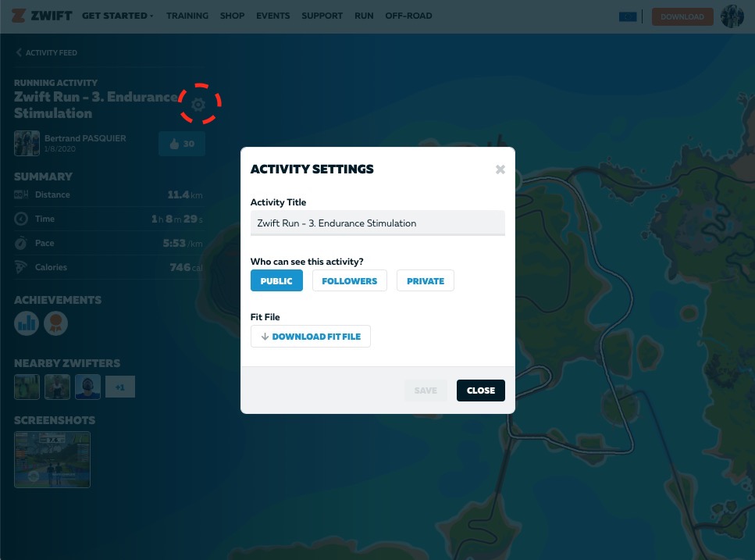Go to the Training menu item
This screenshot has width=755, height=560.
187,16
